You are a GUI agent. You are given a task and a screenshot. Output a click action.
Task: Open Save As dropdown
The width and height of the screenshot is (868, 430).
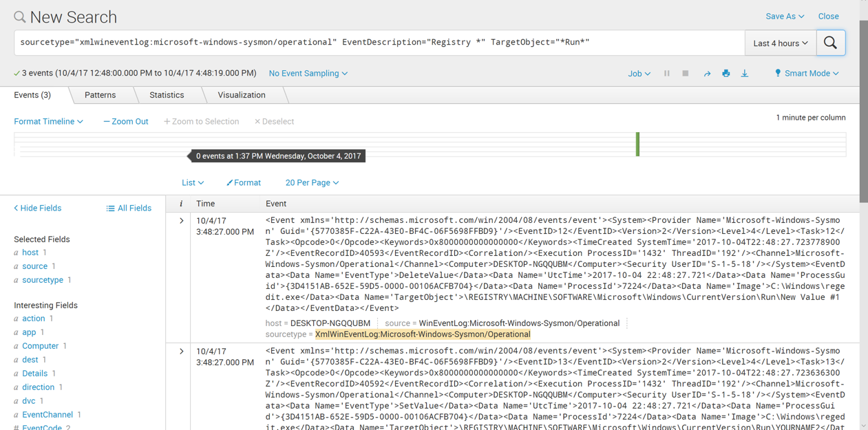pos(785,16)
